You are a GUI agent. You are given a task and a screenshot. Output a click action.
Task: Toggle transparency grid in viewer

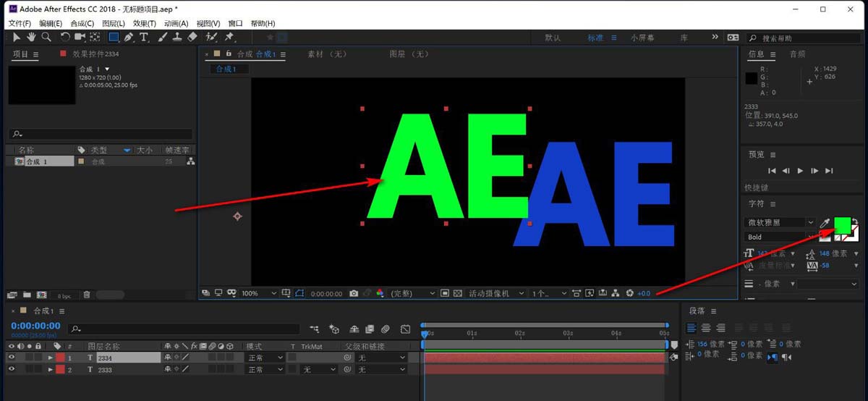(x=457, y=293)
